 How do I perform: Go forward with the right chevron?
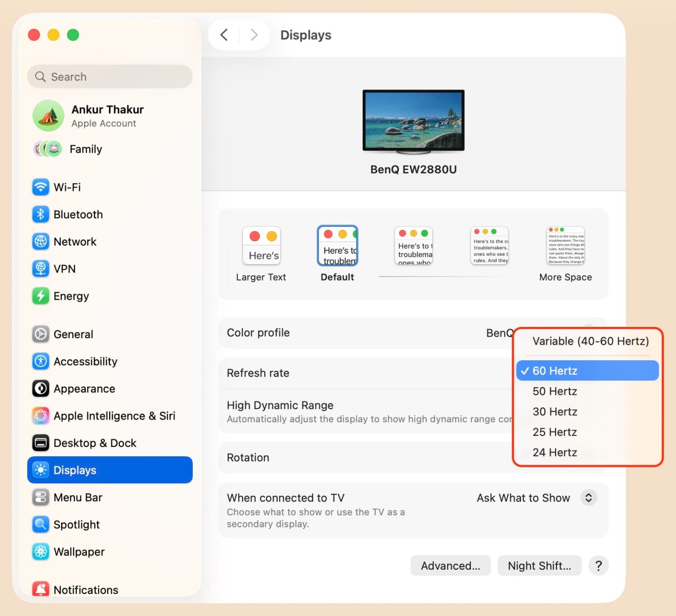pos(254,35)
